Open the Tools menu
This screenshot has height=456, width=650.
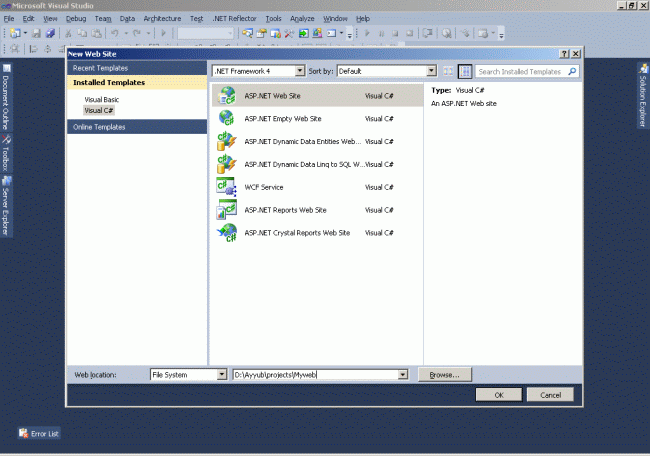click(273, 19)
